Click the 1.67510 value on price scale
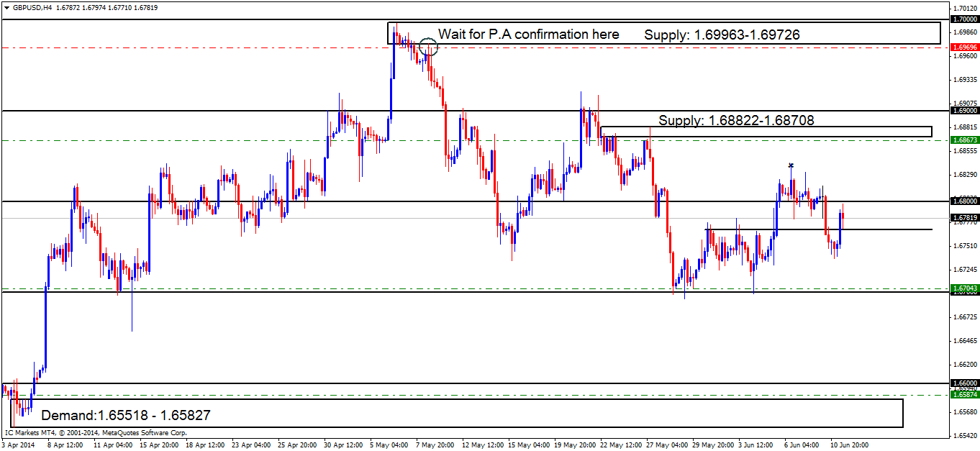This screenshot has width=980, height=451. (964, 245)
